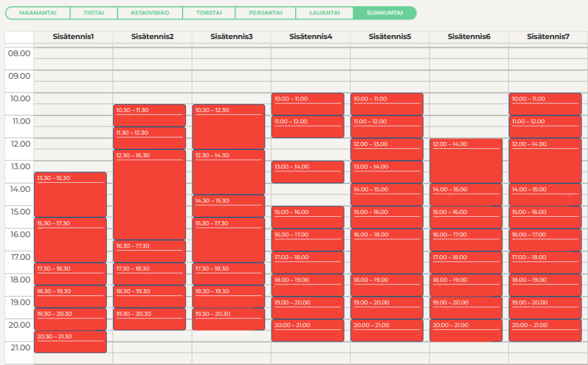
Task: Click the 10.30 – 12.30 booking on Sisätennis3
Action: tap(229, 128)
